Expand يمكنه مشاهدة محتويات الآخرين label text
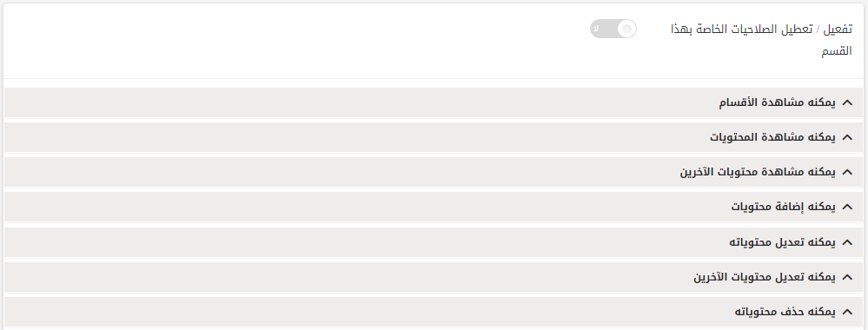This screenshot has width=868, height=330. 758,172
